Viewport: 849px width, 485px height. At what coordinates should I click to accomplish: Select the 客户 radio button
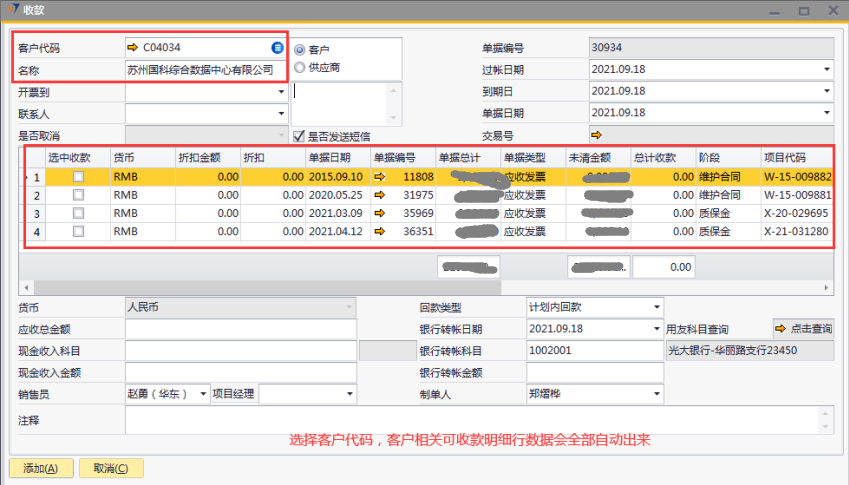(300, 49)
